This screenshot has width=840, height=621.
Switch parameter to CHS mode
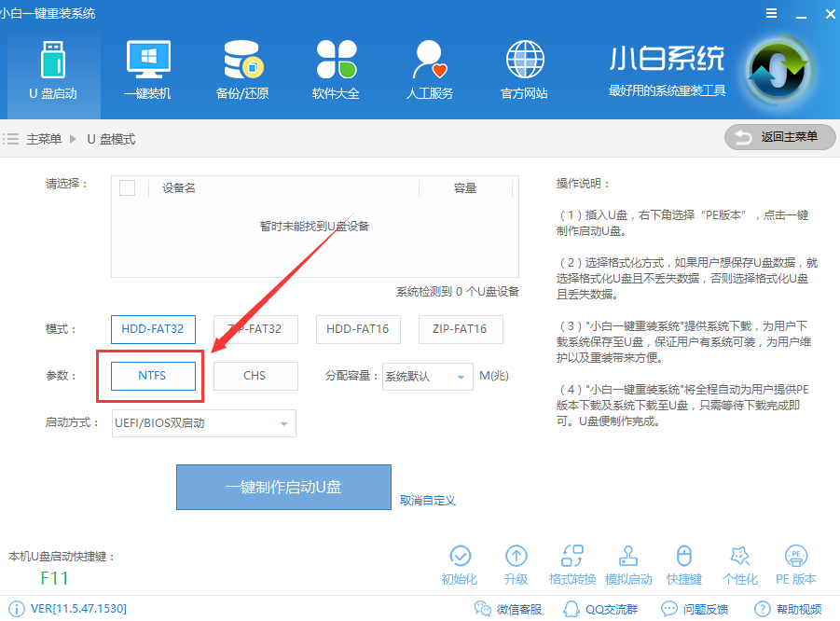tap(255, 376)
